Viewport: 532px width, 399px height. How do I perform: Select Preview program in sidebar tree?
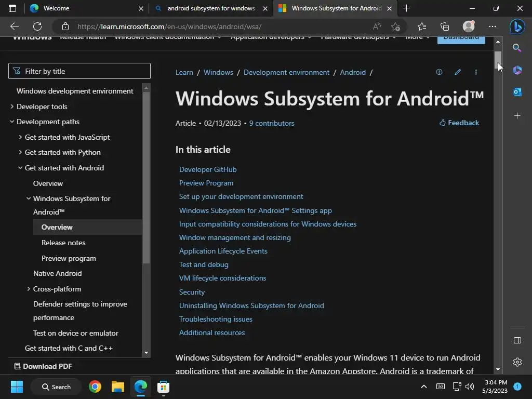(69, 258)
